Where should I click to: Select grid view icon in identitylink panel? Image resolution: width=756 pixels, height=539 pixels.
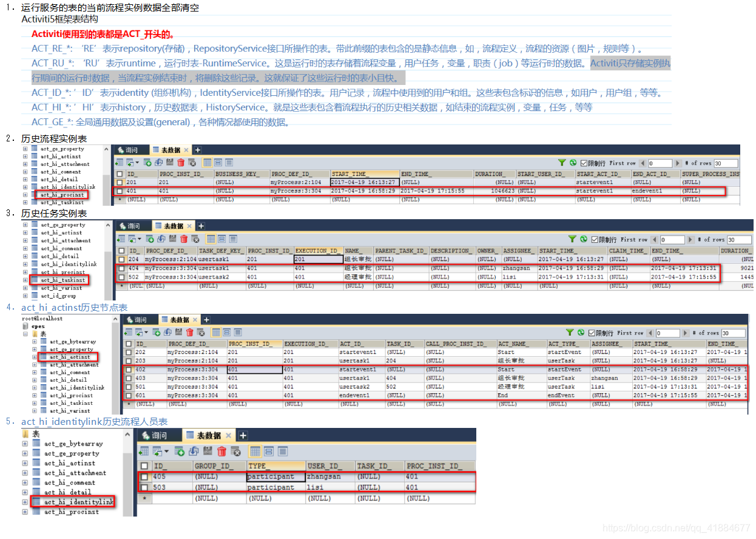255,451
